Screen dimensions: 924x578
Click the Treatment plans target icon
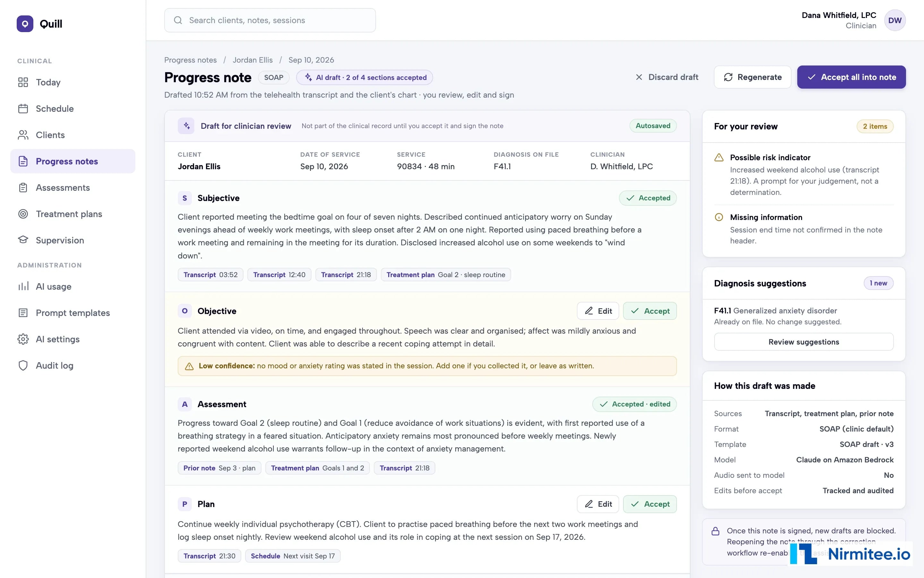pos(23,214)
